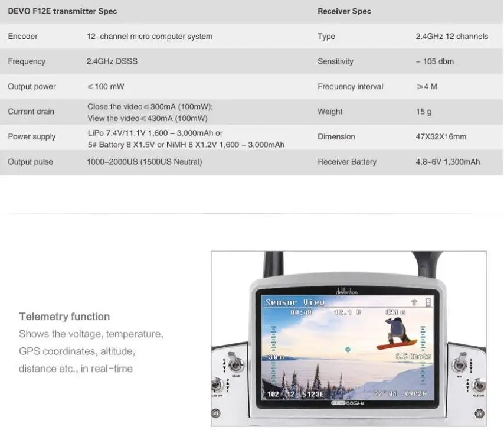Click 'LiPo 7.4V/11.1V 1,600 – 3,000mAh or' line
The height and width of the screenshot is (430, 504).
tap(155, 133)
